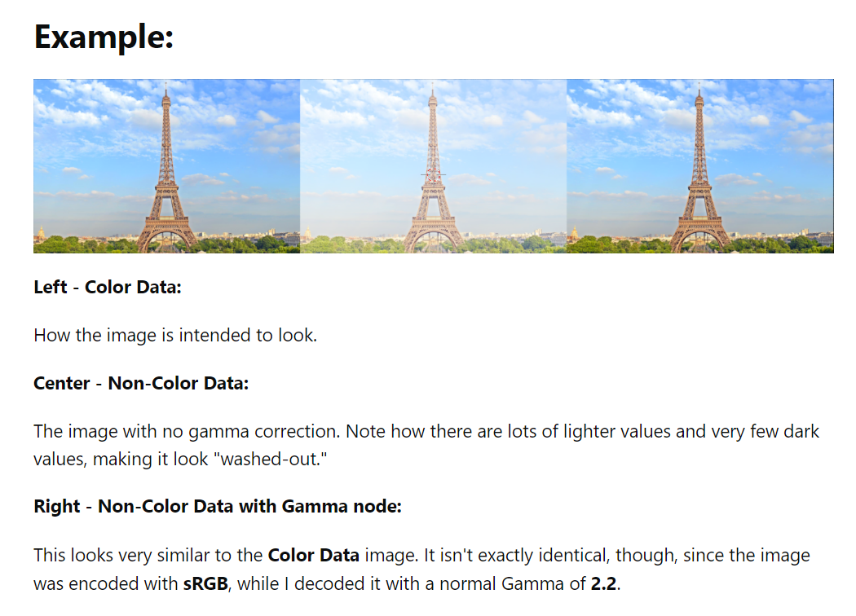Click the "Center - Non-Color Data:" label
856x616 pixels.
coord(141,383)
